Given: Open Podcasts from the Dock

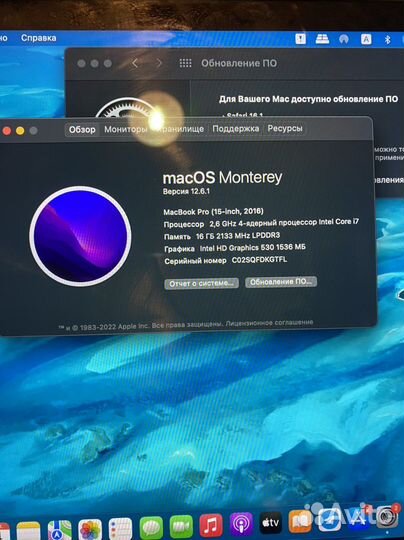Looking at the screenshot, I should click(x=241, y=523).
